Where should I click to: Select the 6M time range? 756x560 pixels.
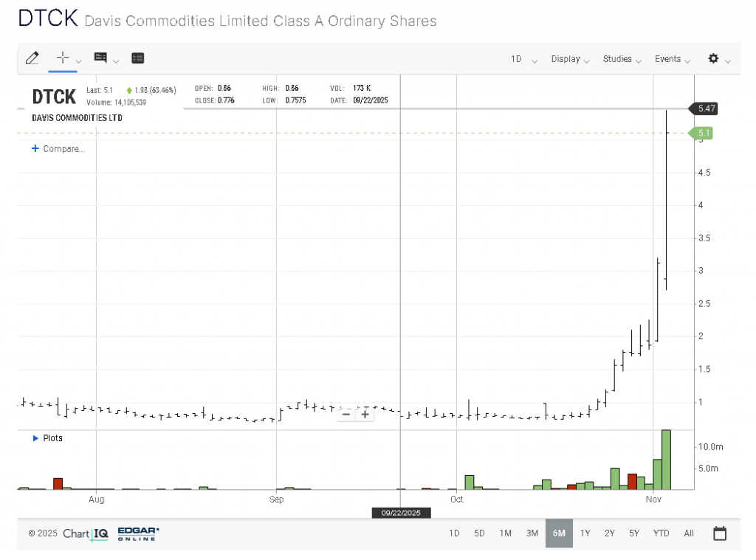click(x=559, y=533)
